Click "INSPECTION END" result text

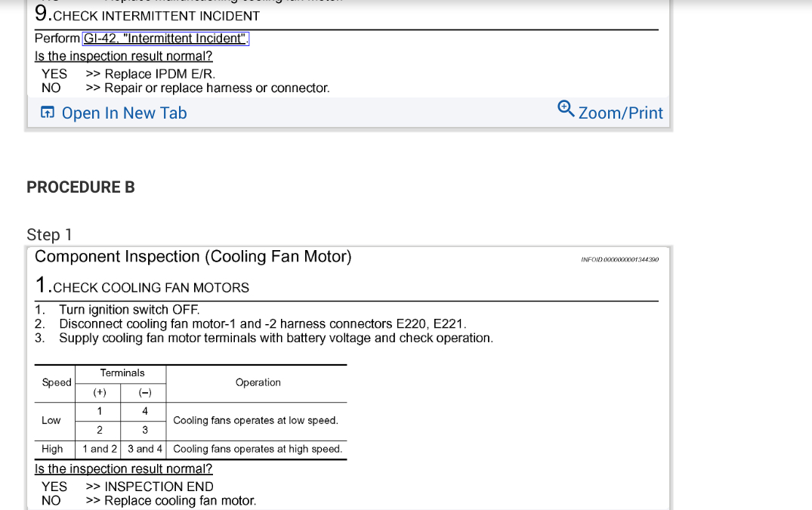(159, 487)
